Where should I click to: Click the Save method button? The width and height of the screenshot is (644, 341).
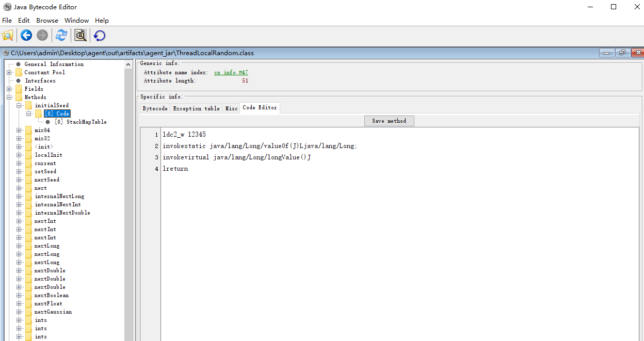click(389, 121)
